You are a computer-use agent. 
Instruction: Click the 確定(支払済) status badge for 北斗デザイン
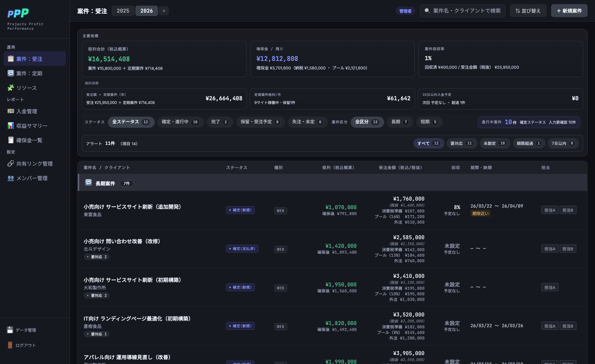(x=242, y=249)
